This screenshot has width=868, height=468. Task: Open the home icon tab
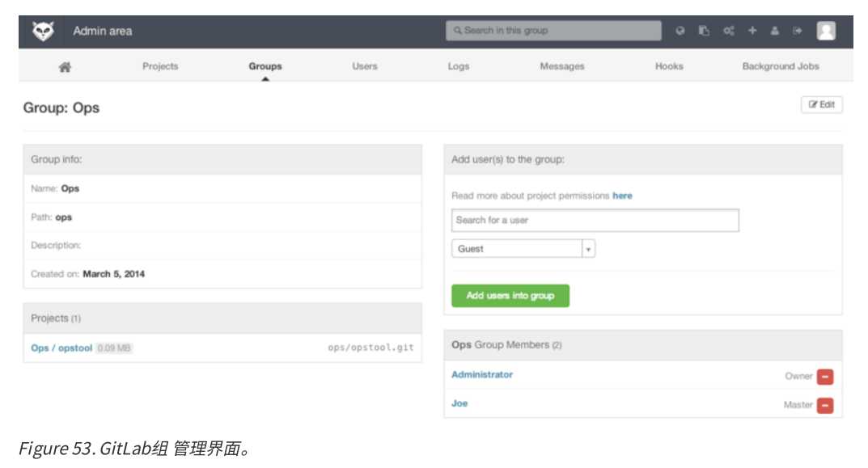click(65, 67)
